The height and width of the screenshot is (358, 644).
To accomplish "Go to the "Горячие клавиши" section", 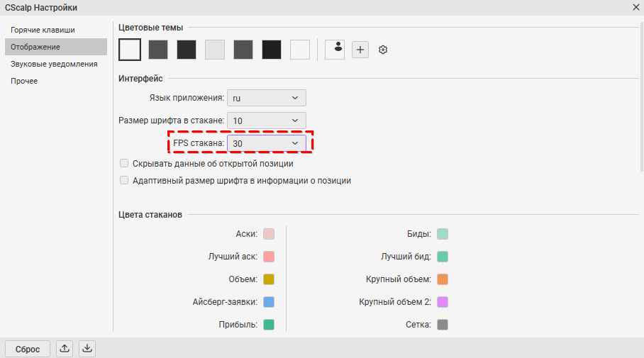I will click(x=43, y=30).
